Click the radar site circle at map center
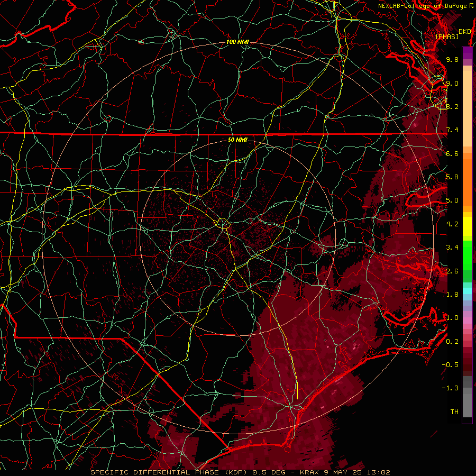Screen dimensions: 476x476 click(223, 223)
